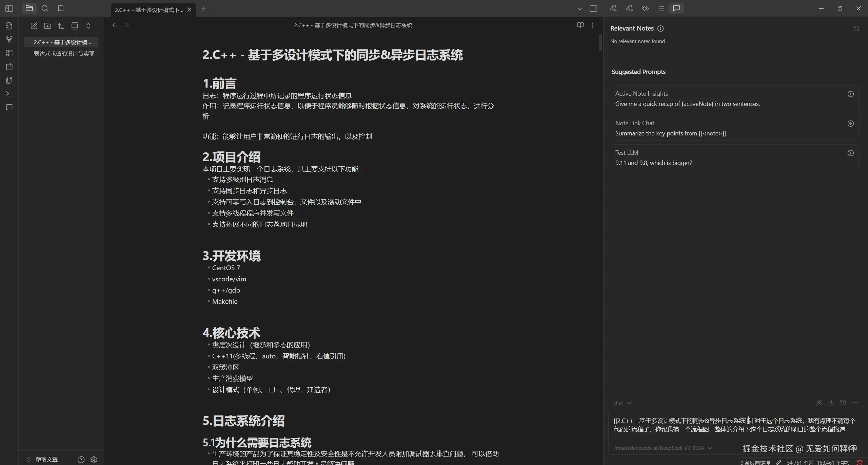
Task: Create new folder in file explorer
Action: tap(47, 26)
